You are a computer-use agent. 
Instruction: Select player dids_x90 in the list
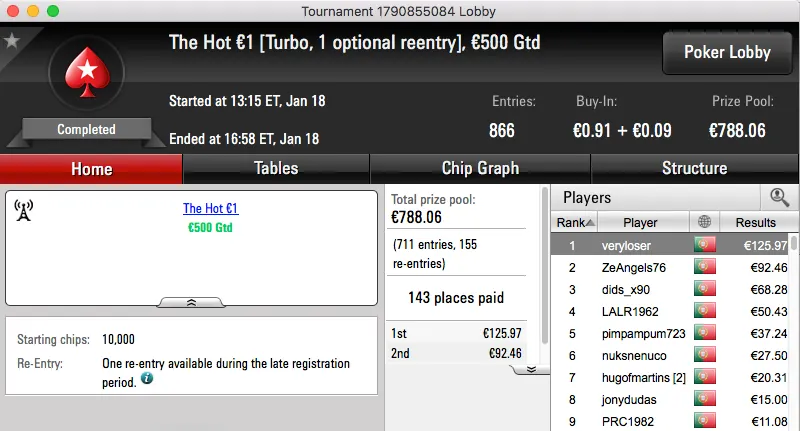coord(640,289)
